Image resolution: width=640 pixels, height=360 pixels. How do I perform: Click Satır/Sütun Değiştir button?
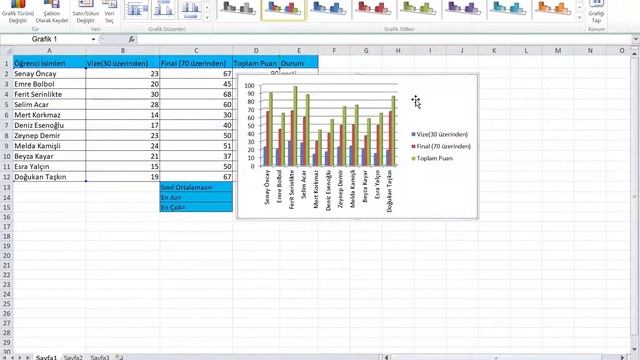pos(86,12)
